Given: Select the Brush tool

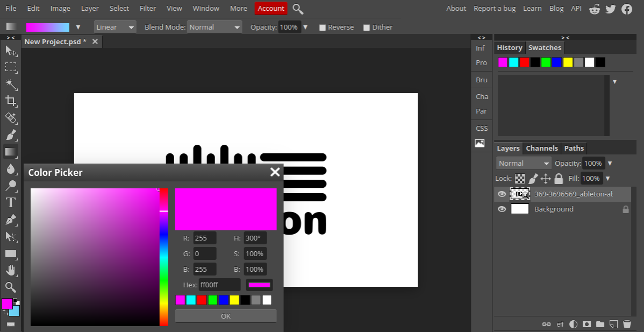Looking at the screenshot, I should (x=11, y=135).
